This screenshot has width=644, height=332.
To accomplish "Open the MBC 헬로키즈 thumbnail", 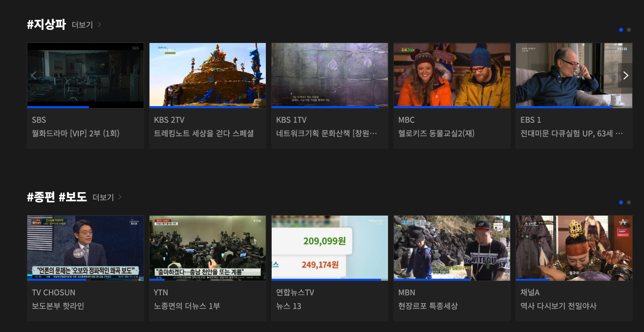I will point(452,75).
